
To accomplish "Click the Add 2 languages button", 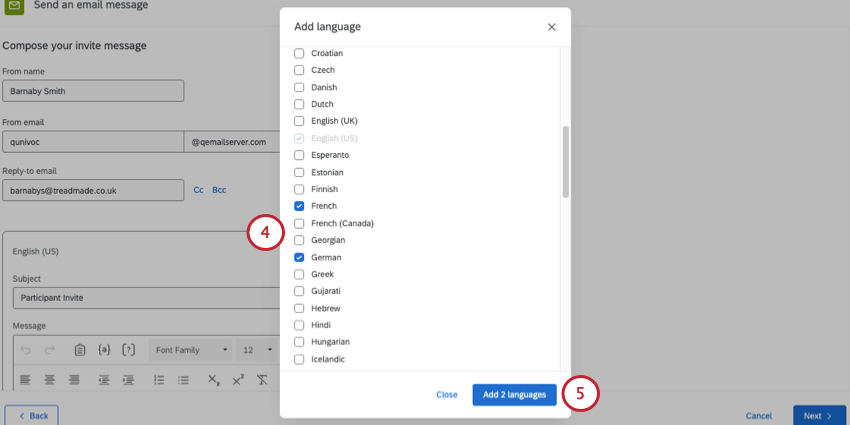I will [514, 395].
